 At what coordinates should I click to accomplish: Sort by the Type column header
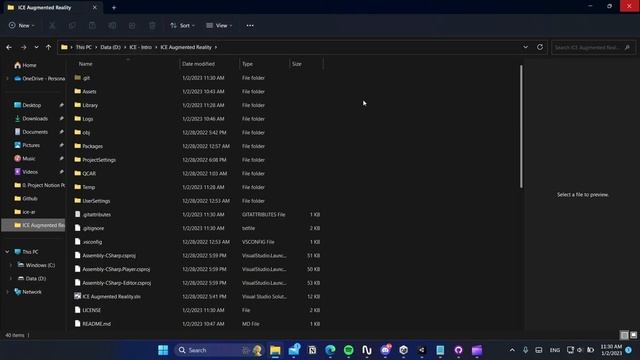(247, 64)
